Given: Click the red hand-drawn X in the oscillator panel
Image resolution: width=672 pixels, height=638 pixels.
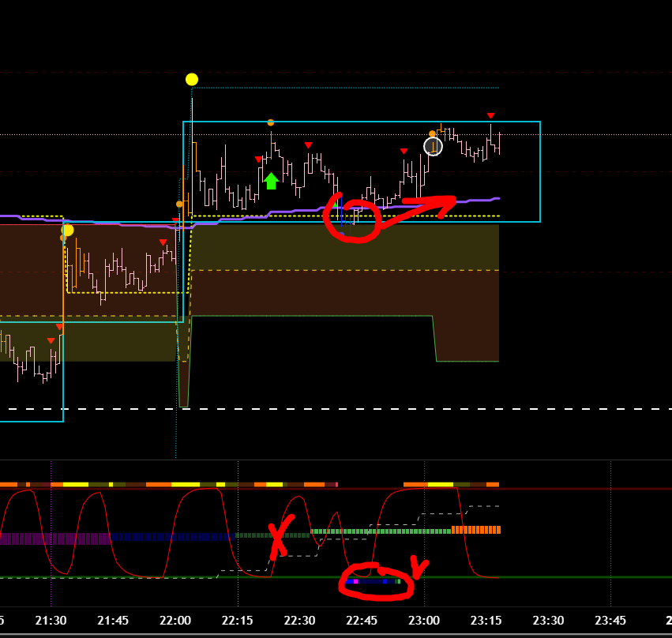Looking at the screenshot, I should (280, 538).
